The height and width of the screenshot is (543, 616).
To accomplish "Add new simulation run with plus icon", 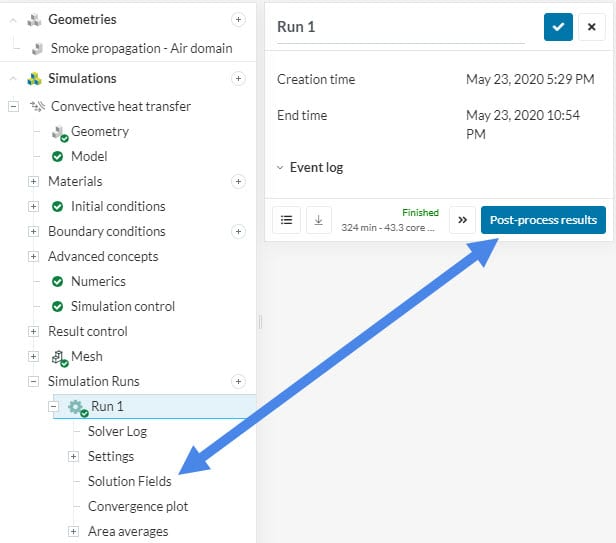I will (x=237, y=381).
